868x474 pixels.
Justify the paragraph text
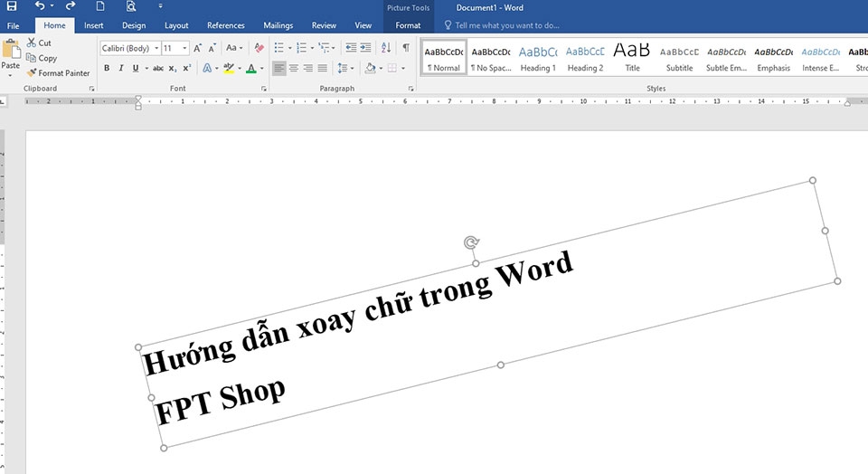pos(322,68)
